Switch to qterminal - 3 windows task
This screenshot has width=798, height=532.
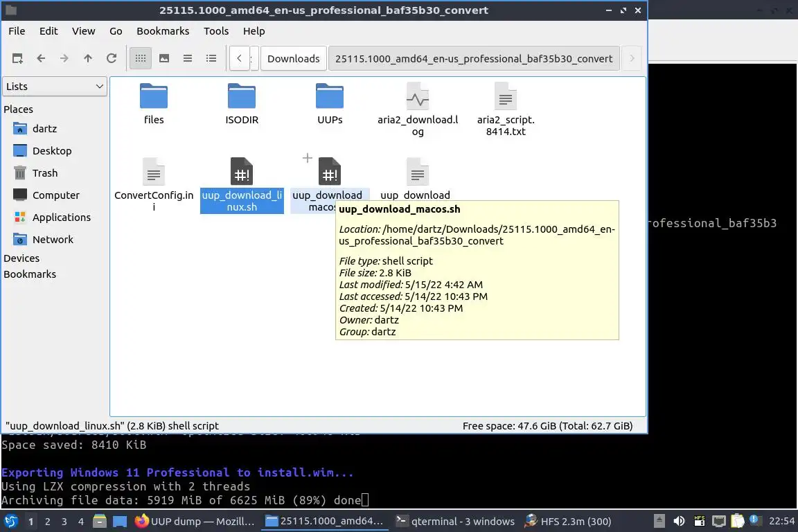pos(456,521)
